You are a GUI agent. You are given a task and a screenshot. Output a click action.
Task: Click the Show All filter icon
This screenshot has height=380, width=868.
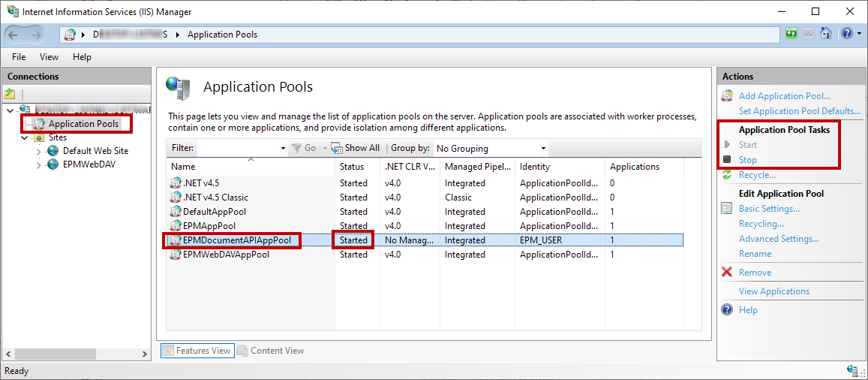pos(337,149)
